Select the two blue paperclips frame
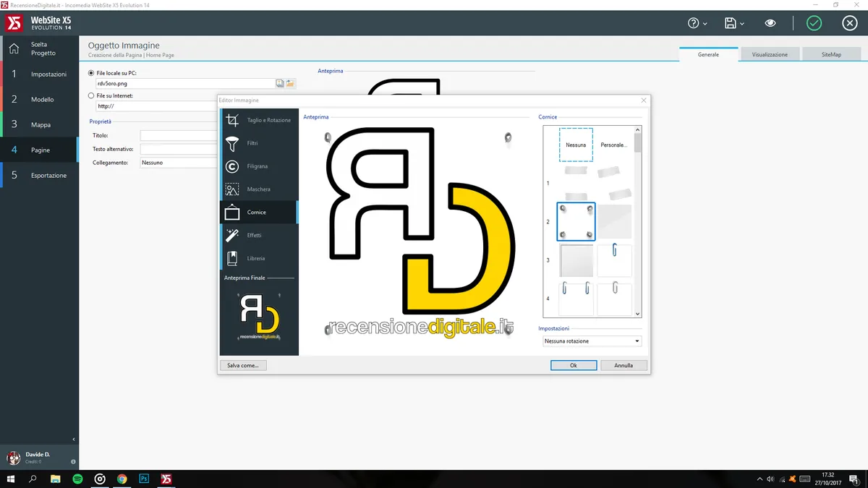This screenshot has height=488, width=868. pyautogui.click(x=576, y=299)
